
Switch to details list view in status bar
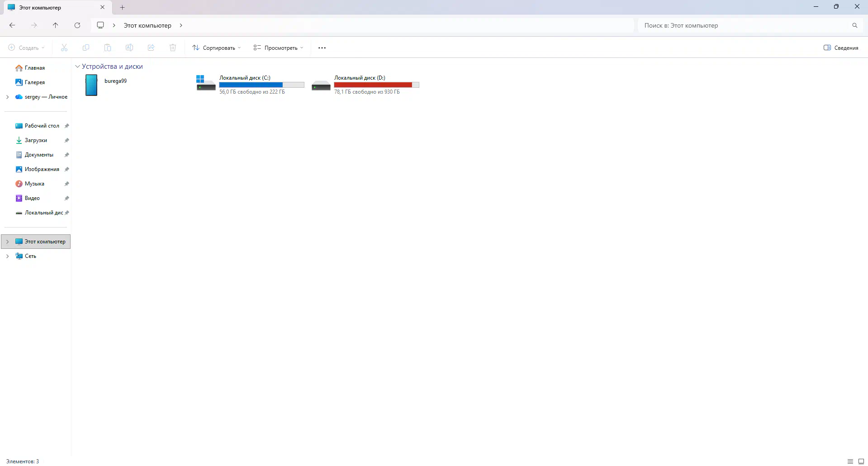(x=850, y=461)
